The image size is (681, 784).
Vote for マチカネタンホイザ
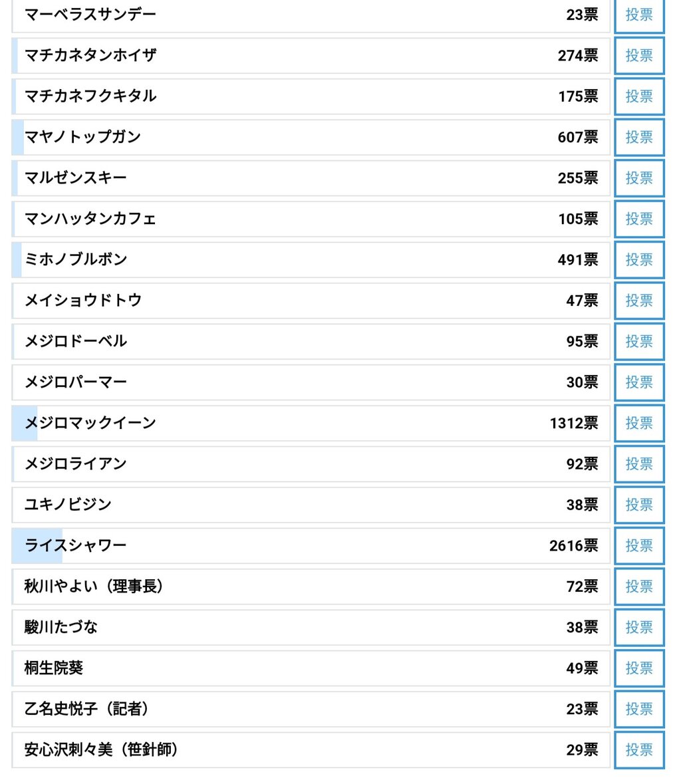coord(638,55)
